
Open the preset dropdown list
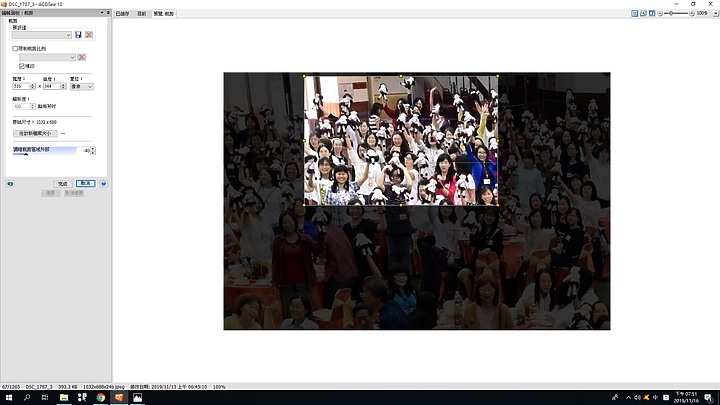pos(41,35)
